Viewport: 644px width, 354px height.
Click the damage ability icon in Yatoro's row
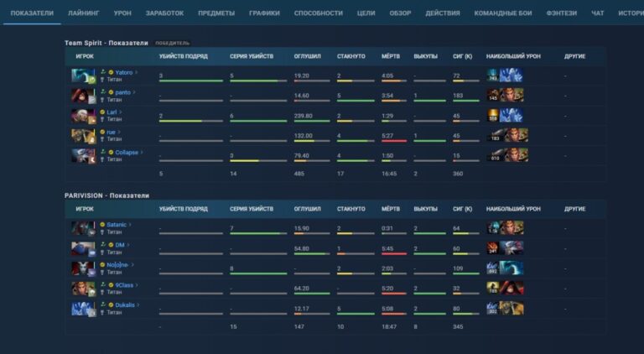click(493, 75)
